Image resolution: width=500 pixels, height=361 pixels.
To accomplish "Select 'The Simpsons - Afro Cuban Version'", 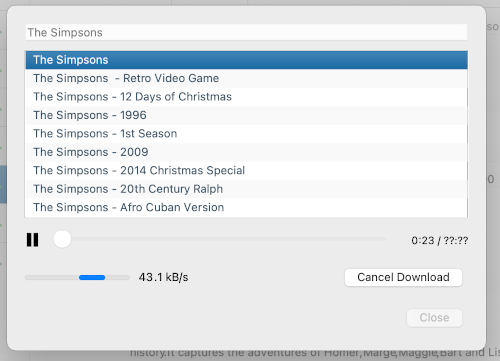I will click(x=247, y=207).
